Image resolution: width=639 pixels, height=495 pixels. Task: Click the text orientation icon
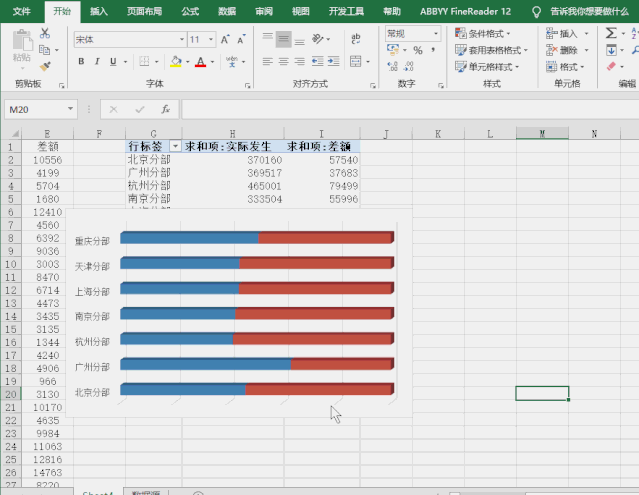coord(318,39)
